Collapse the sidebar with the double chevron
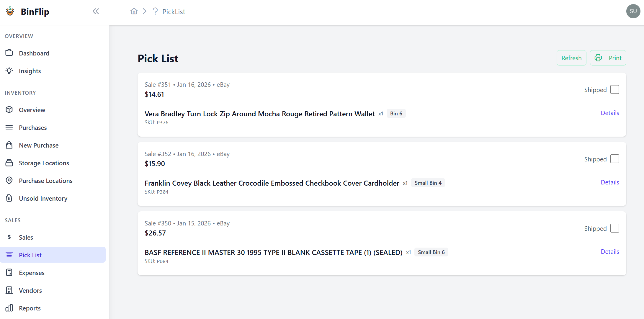644x319 pixels. click(95, 11)
